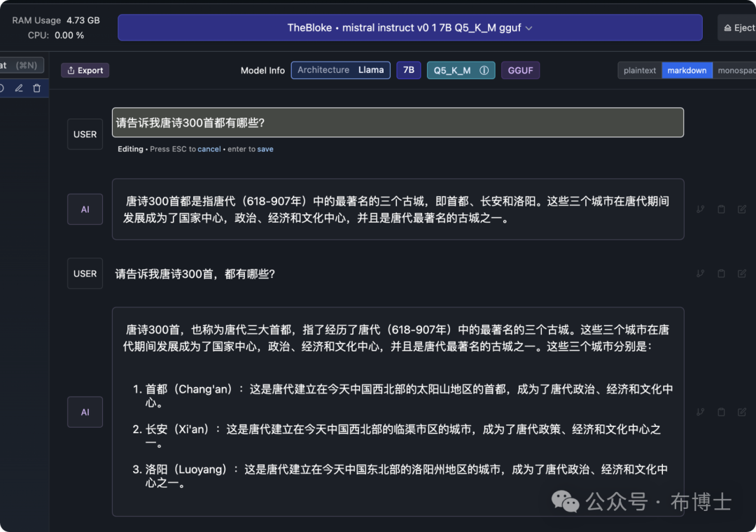Copy the second AI response to clipboard
This screenshot has height=532, width=756.
[721, 412]
